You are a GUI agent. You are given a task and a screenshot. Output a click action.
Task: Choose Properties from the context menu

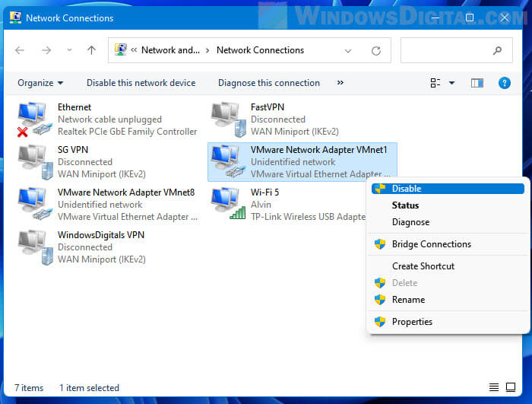tap(448, 322)
